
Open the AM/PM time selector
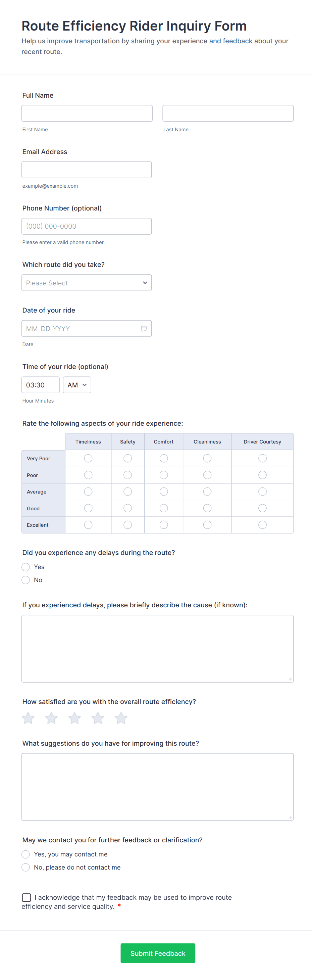pos(77,385)
